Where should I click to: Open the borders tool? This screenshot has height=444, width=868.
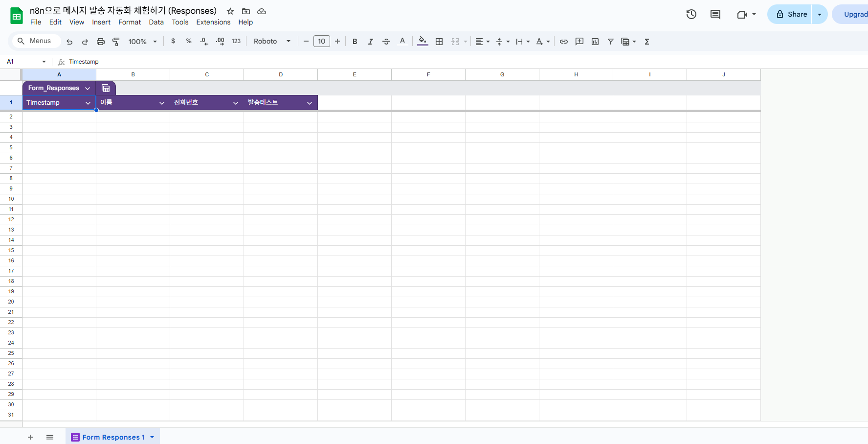(x=439, y=42)
